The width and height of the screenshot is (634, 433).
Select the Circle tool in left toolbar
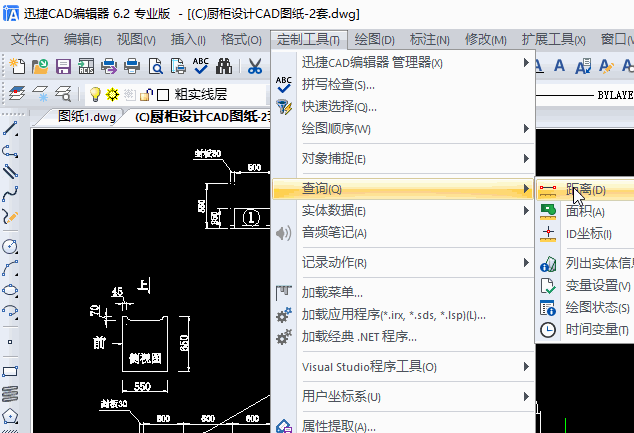pos(10,246)
